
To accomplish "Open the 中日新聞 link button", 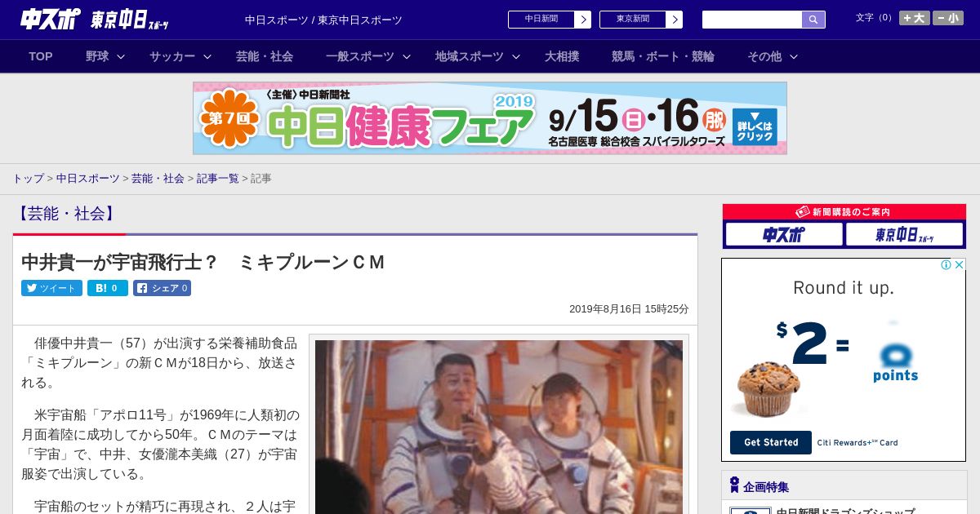I will [541, 20].
